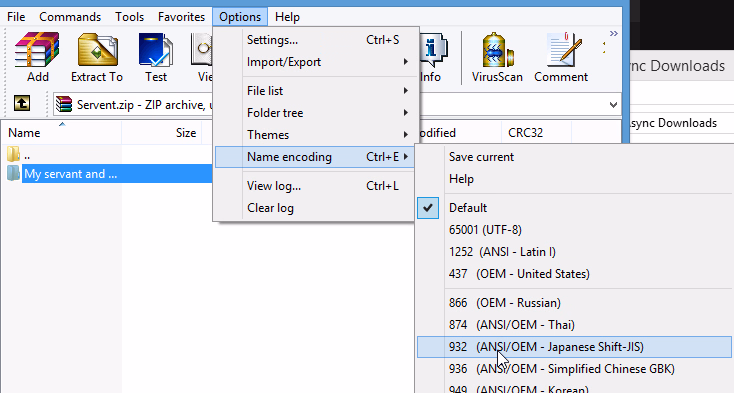
Task: Select 936 Simplified Chinese GBK encoding
Action: tap(574, 369)
